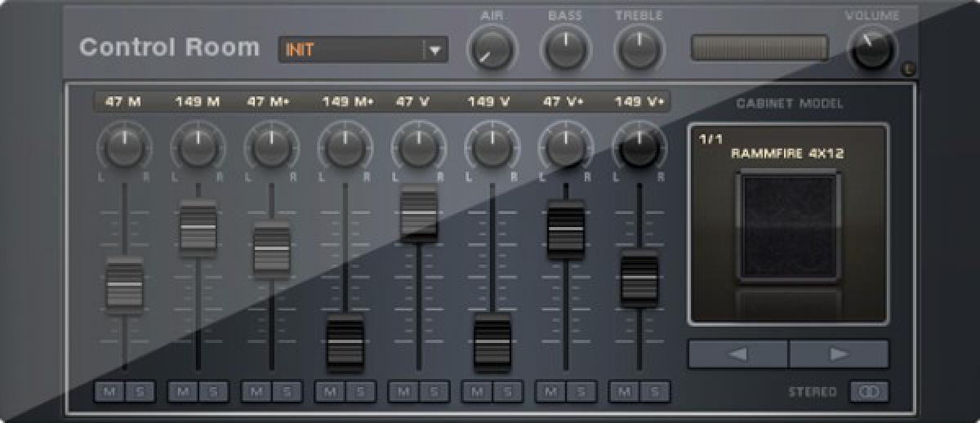This screenshot has height=423, width=980.
Task: Adjust the VOLUME knob
Action: coord(872,49)
